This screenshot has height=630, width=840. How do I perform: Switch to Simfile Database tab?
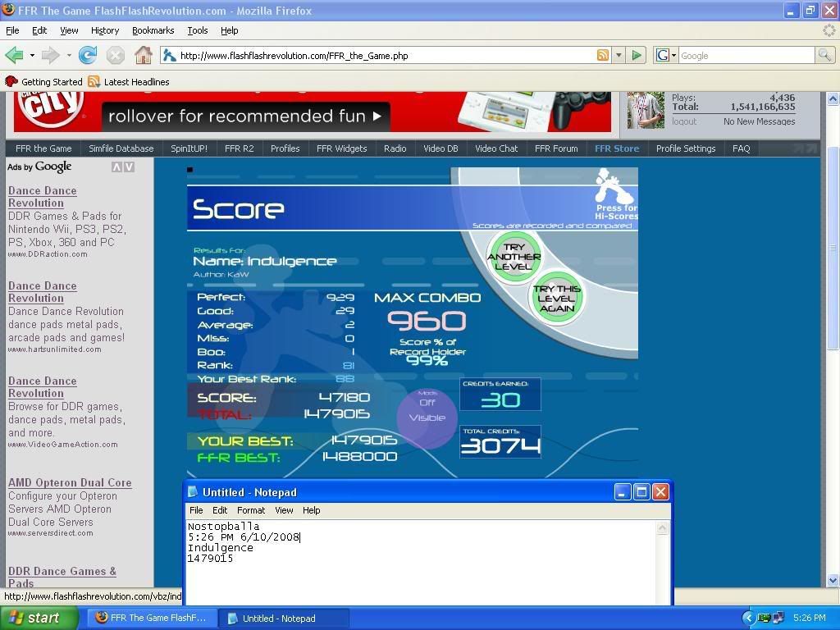pyautogui.click(x=121, y=148)
